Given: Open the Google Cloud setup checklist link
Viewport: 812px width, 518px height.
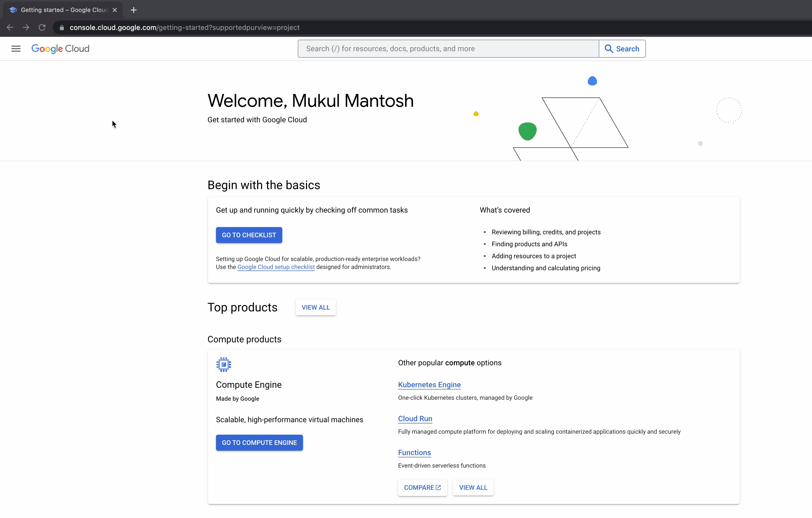Looking at the screenshot, I should click(x=276, y=267).
